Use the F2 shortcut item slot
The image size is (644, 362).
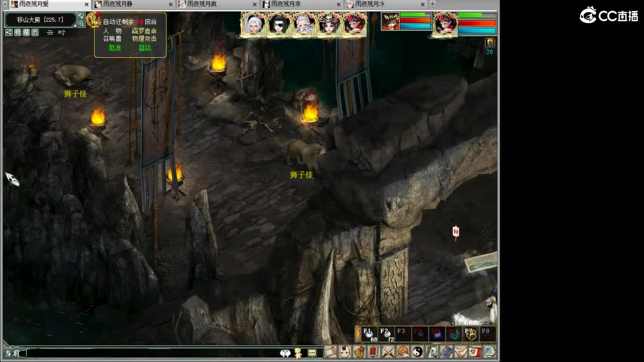(x=386, y=334)
